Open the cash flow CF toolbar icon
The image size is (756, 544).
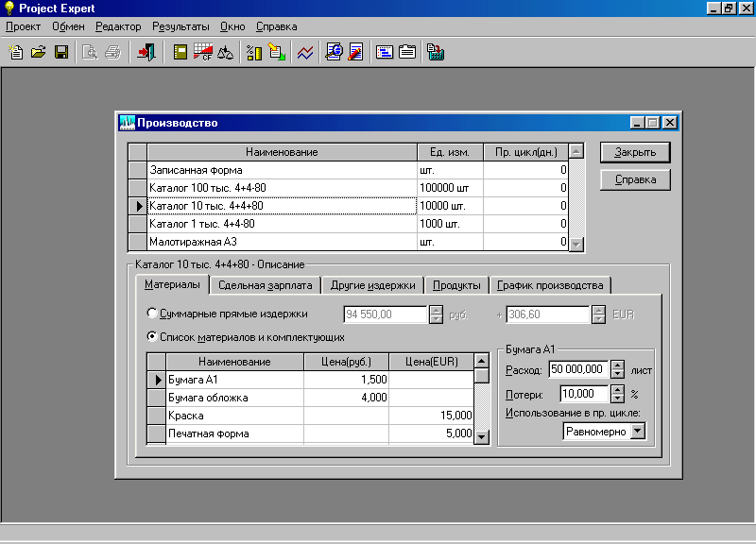[203, 52]
